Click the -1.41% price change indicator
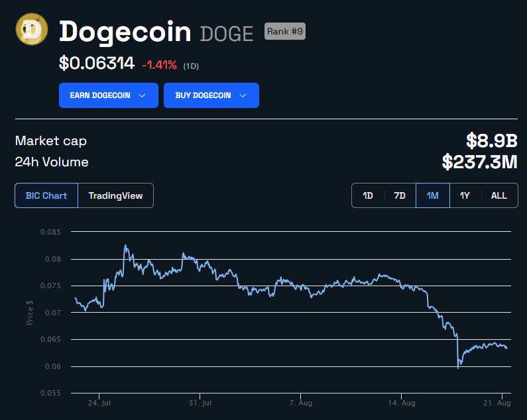 click(x=159, y=65)
